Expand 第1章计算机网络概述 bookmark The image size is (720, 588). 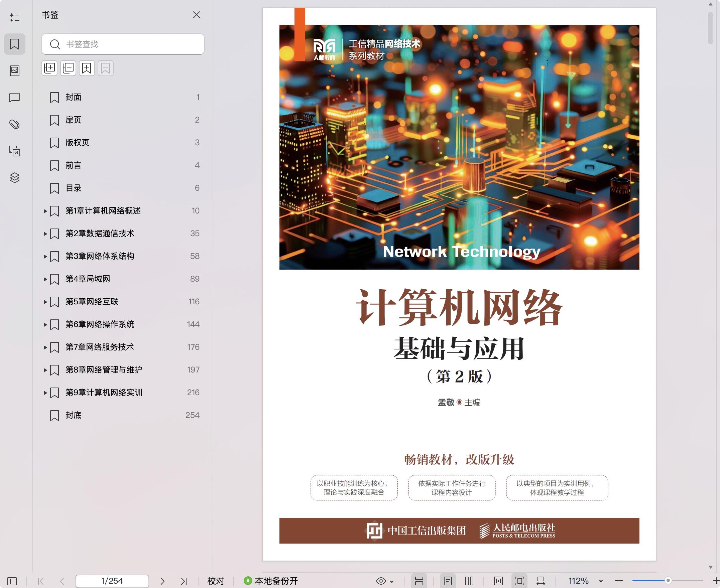tap(45, 211)
